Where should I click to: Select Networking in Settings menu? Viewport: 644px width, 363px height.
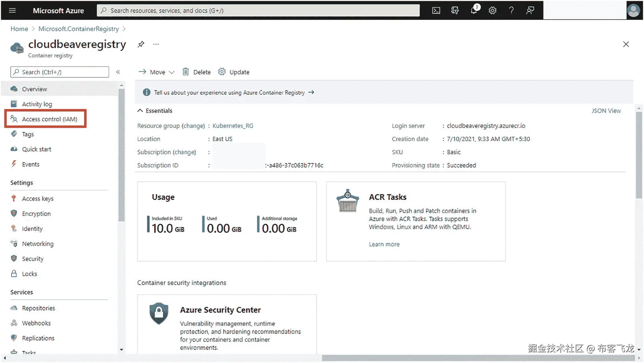click(37, 244)
